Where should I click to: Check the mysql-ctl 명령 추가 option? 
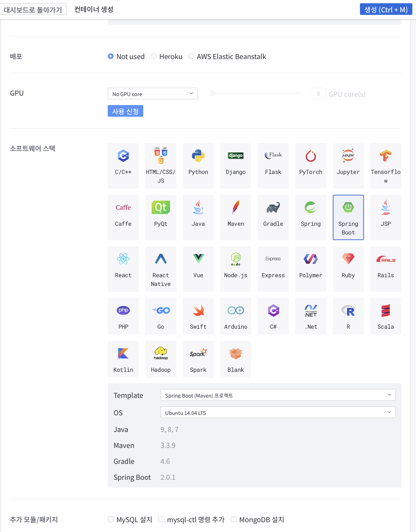point(161,519)
